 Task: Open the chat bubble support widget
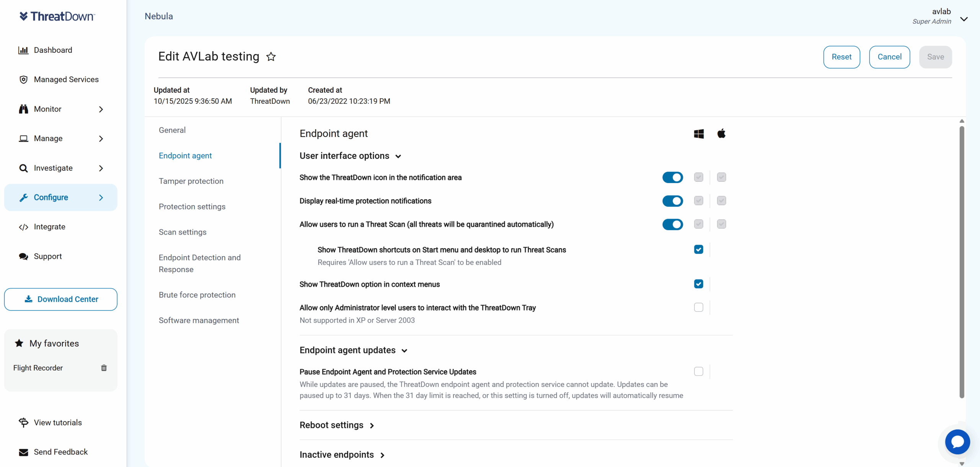click(957, 442)
